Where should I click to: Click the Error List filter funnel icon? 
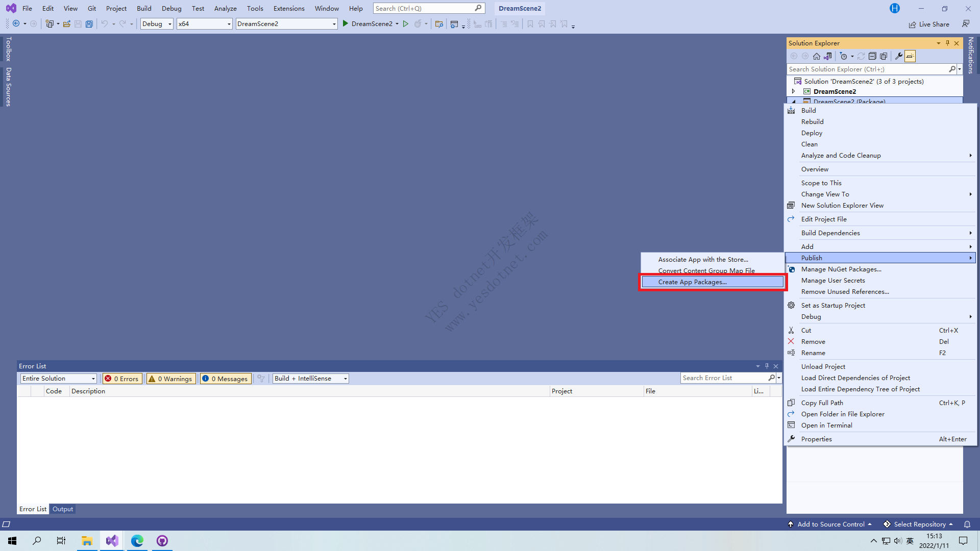tap(261, 379)
